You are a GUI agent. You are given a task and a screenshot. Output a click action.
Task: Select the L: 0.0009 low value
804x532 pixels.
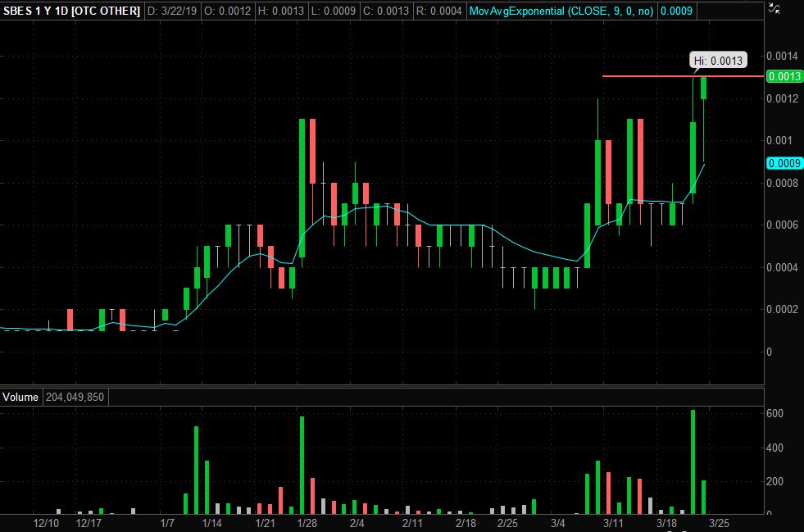[334, 11]
